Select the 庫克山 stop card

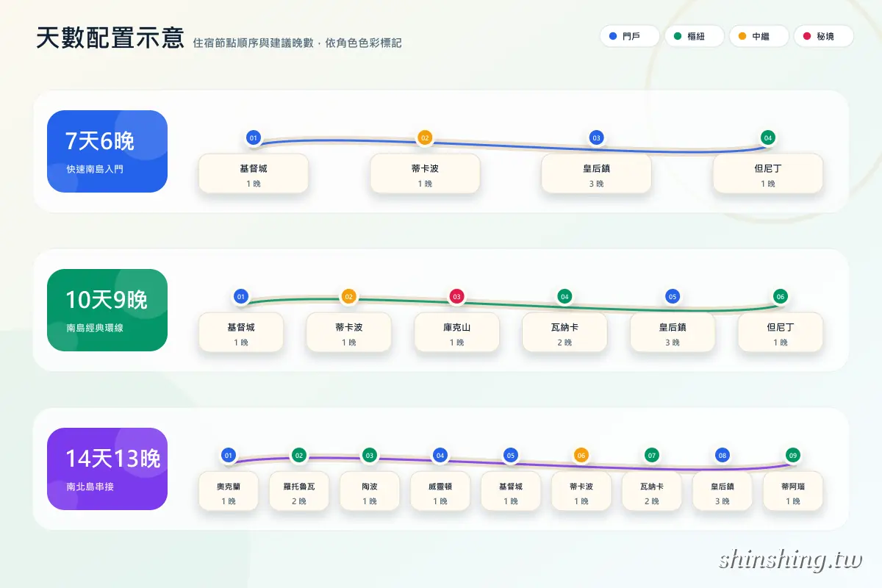point(456,332)
